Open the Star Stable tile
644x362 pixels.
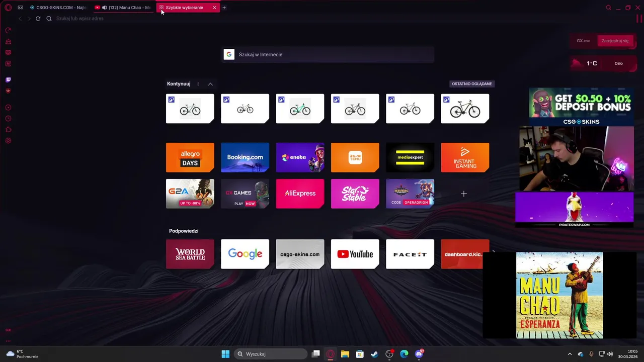pyautogui.click(x=355, y=194)
